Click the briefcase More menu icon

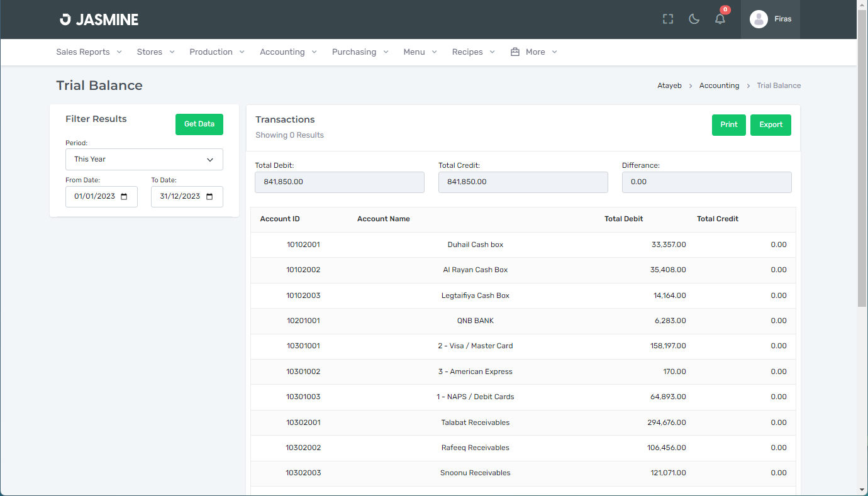[515, 52]
